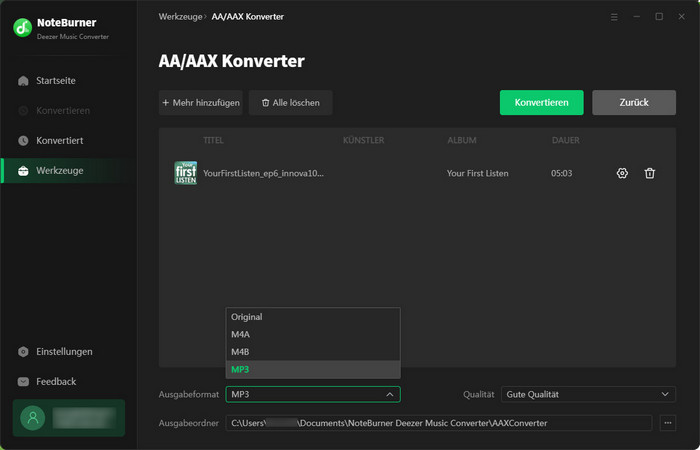
Task: Click the Your First Listen cover thumbnail
Action: click(185, 173)
